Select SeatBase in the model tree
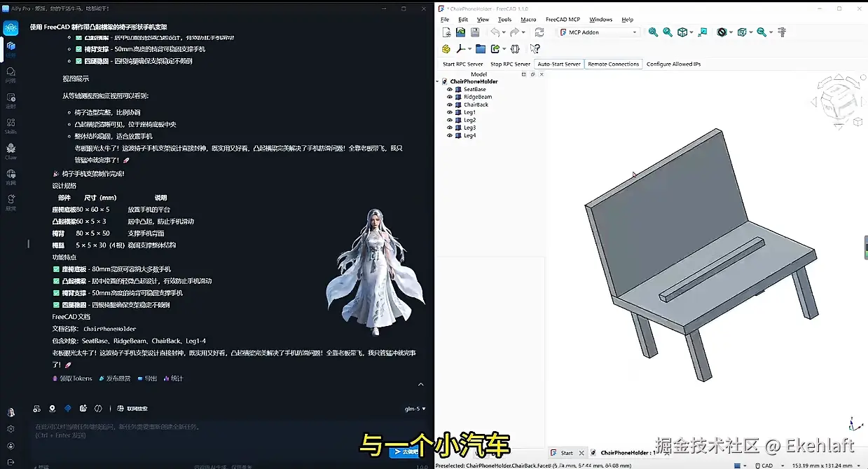Image resolution: width=868 pixels, height=469 pixels. [x=474, y=89]
